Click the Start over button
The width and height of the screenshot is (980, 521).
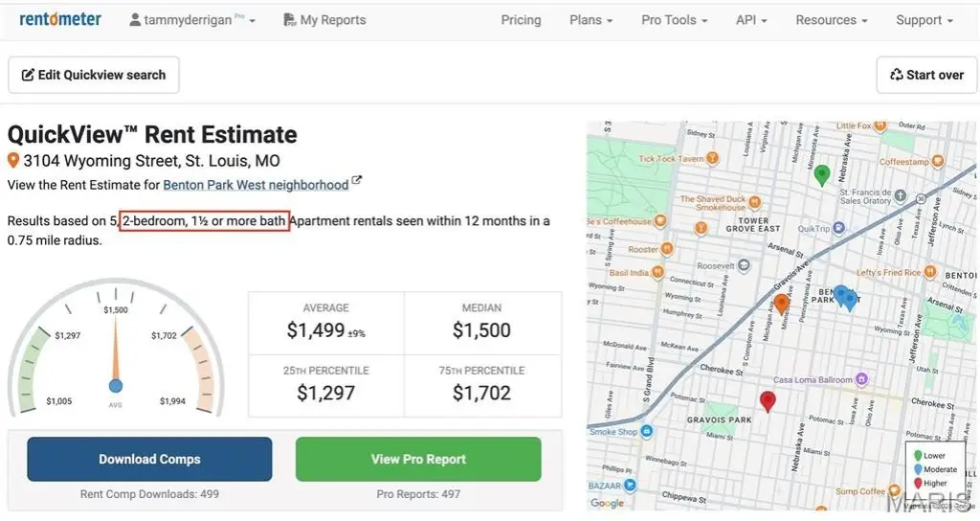[926, 75]
